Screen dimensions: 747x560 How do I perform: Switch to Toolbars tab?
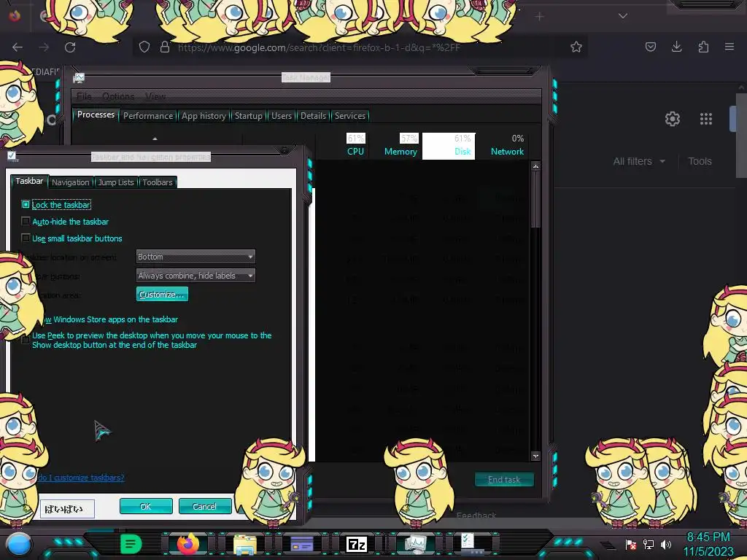158,182
